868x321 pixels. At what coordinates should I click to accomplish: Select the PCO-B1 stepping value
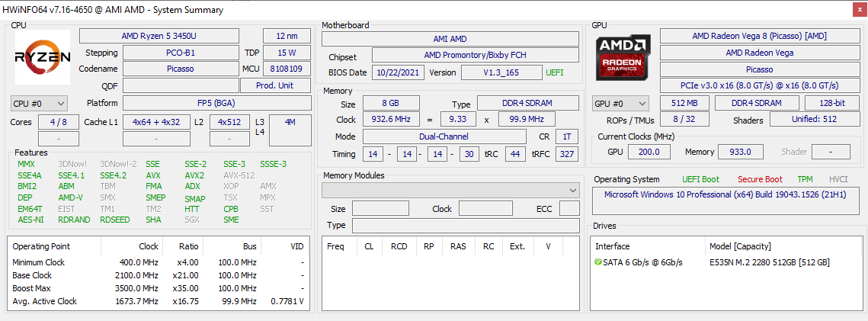tap(181, 53)
